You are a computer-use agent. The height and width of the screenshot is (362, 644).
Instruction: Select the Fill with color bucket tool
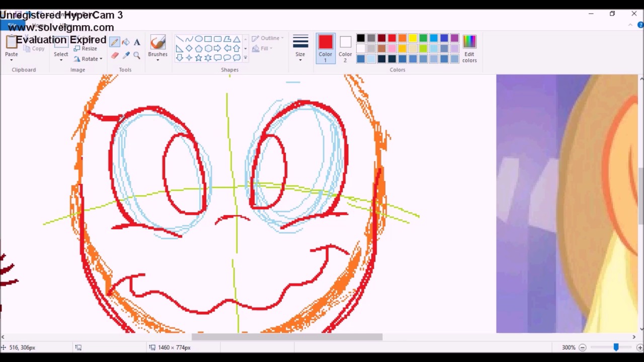(x=126, y=42)
